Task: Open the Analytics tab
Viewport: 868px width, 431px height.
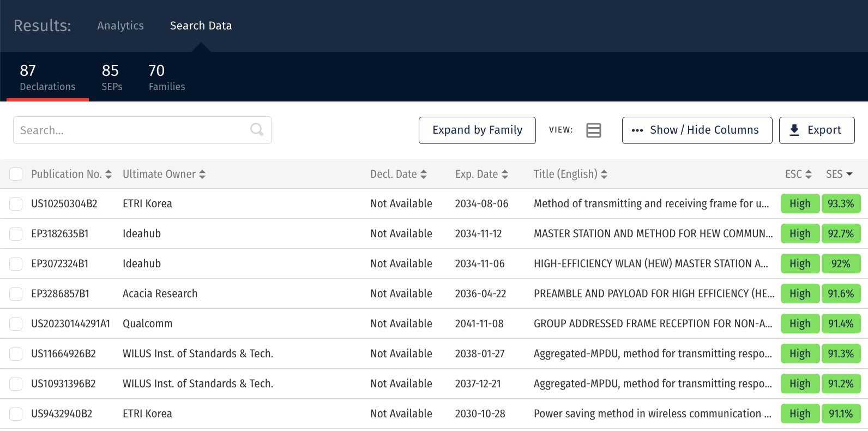Action: click(x=120, y=26)
